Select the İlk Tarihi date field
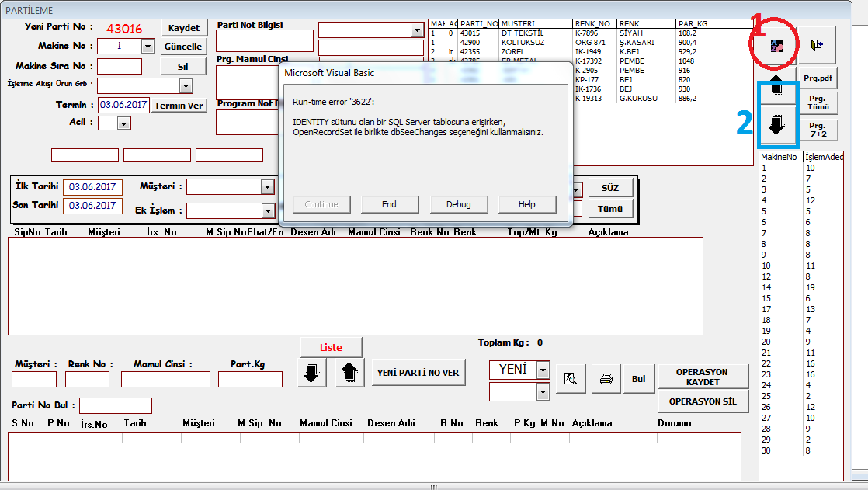The width and height of the screenshot is (868, 490). click(x=92, y=187)
